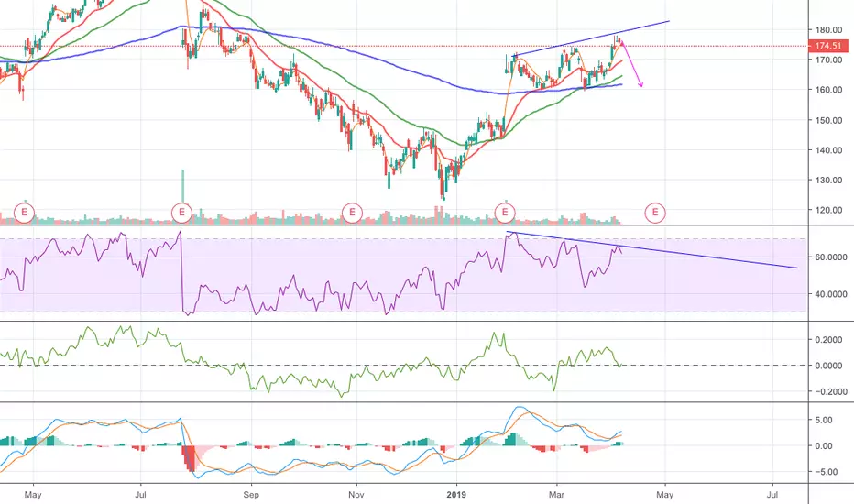Click the 2019 time axis label
This screenshot has width=854, height=504.
pos(456,495)
